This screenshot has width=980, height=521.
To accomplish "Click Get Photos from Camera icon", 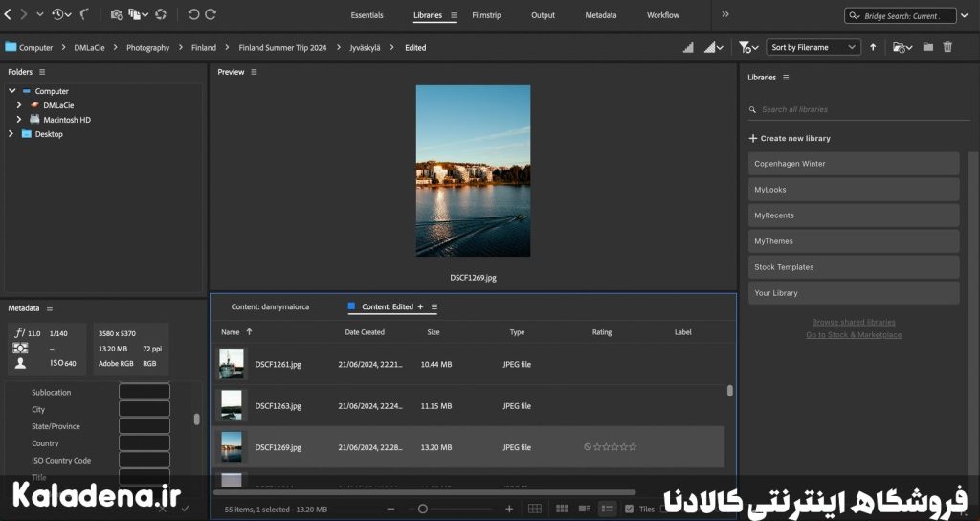I will point(116,14).
